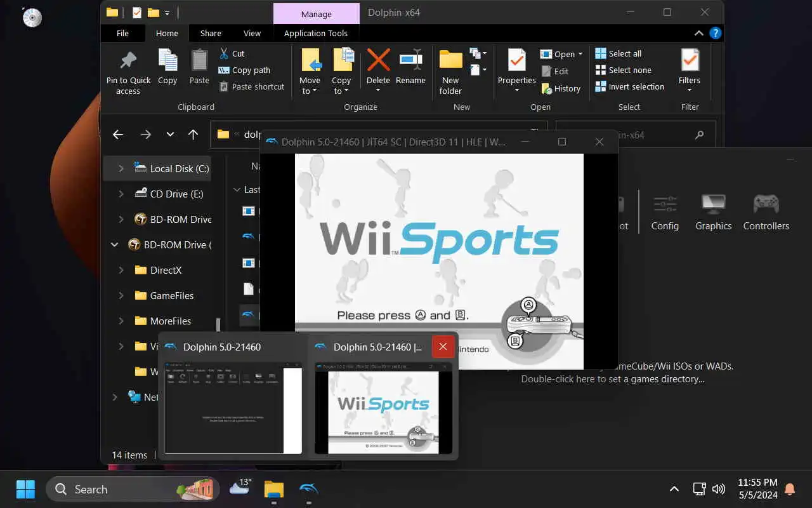The image size is (812, 508).
Task: Minimize the Explorer ribbon with chevron
Action: (x=698, y=33)
